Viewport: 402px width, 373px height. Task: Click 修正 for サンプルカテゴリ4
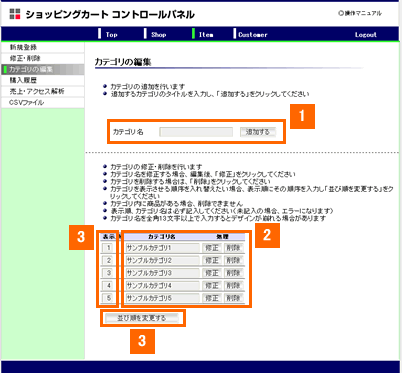coord(212,285)
